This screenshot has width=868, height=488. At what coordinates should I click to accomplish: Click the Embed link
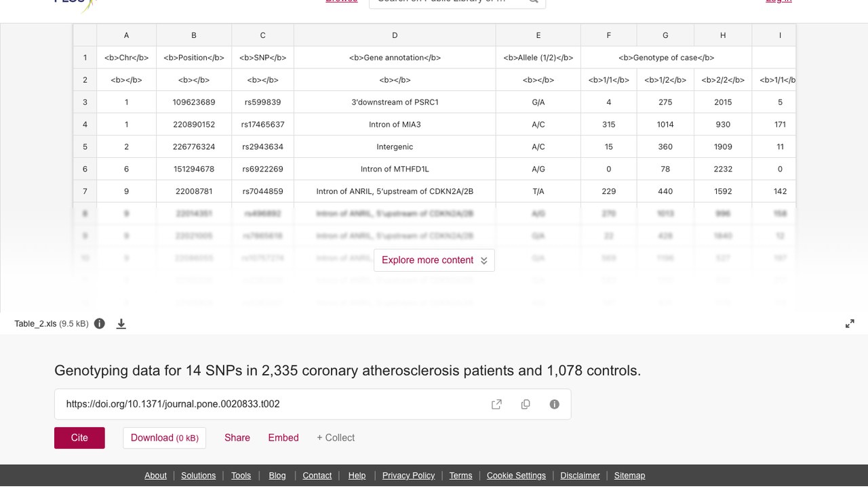pyautogui.click(x=283, y=438)
